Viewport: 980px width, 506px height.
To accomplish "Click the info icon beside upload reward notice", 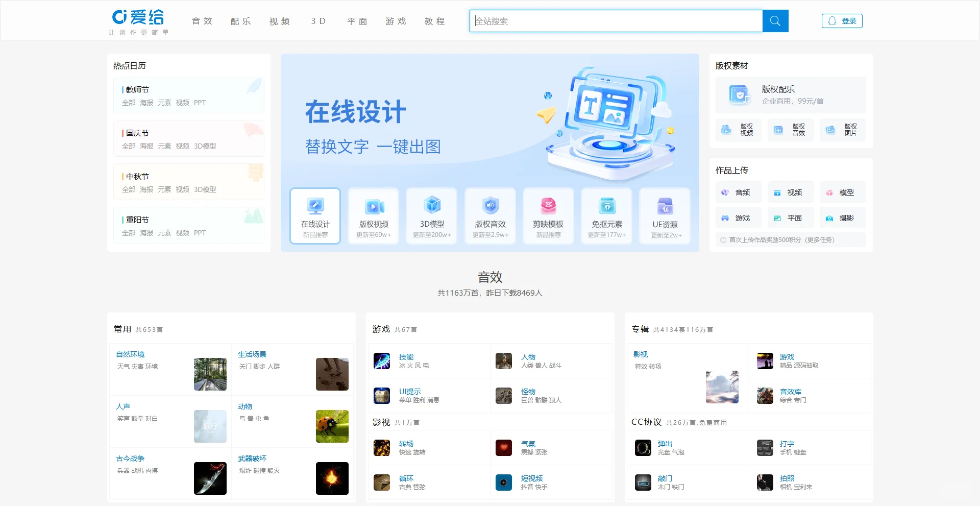I will coord(722,239).
